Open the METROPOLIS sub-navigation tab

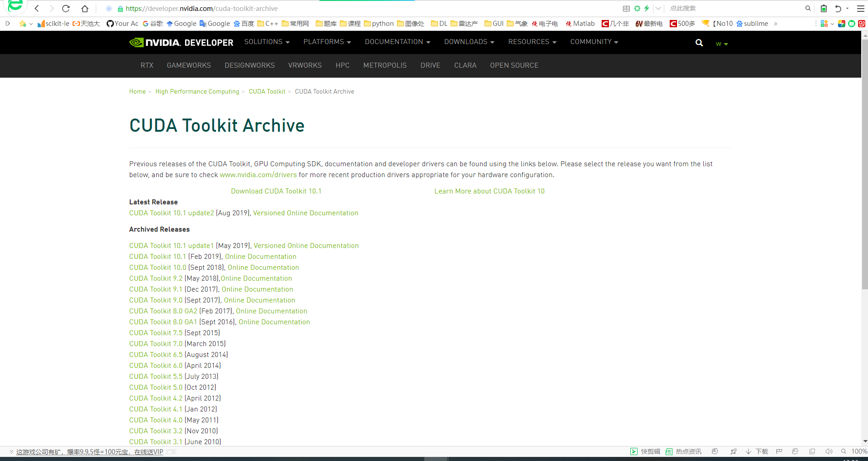(385, 65)
